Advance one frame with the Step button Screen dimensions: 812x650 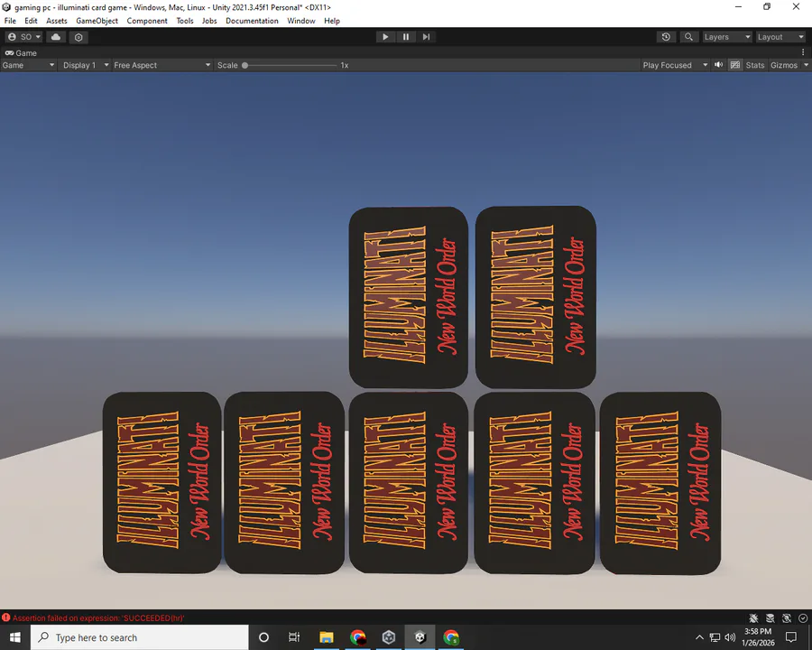426,37
